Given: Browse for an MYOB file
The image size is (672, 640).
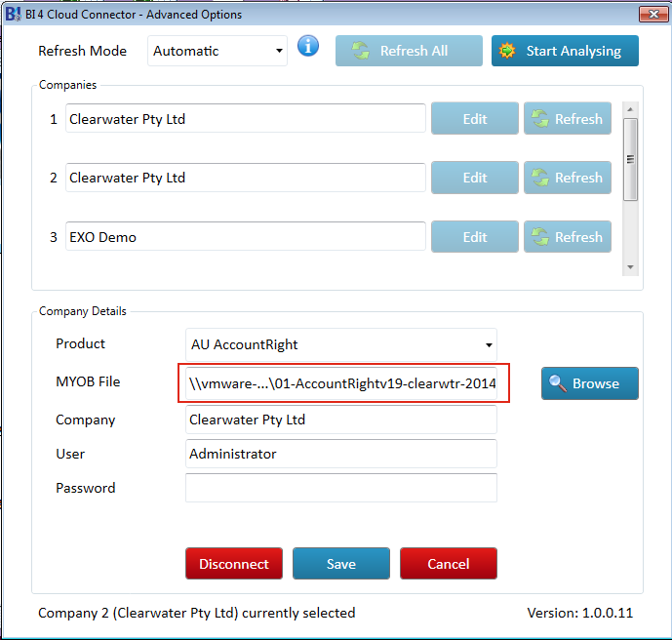Looking at the screenshot, I should 590,383.
